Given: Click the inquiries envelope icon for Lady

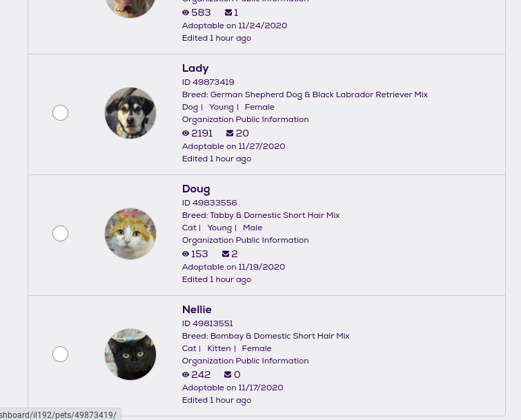Looking at the screenshot, I should tap(230, 134).
